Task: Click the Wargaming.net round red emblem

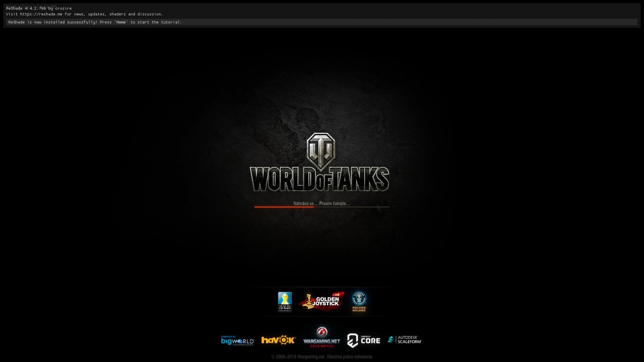Action: coord(322,332)
